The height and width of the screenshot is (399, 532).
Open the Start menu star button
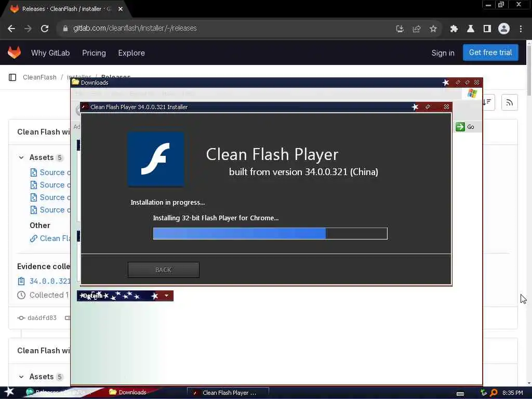pos(9,392)
